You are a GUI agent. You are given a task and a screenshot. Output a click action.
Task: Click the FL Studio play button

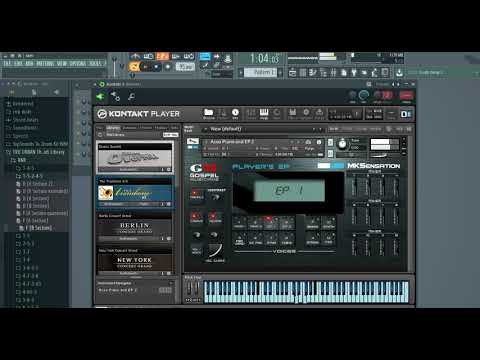(145, 67)
